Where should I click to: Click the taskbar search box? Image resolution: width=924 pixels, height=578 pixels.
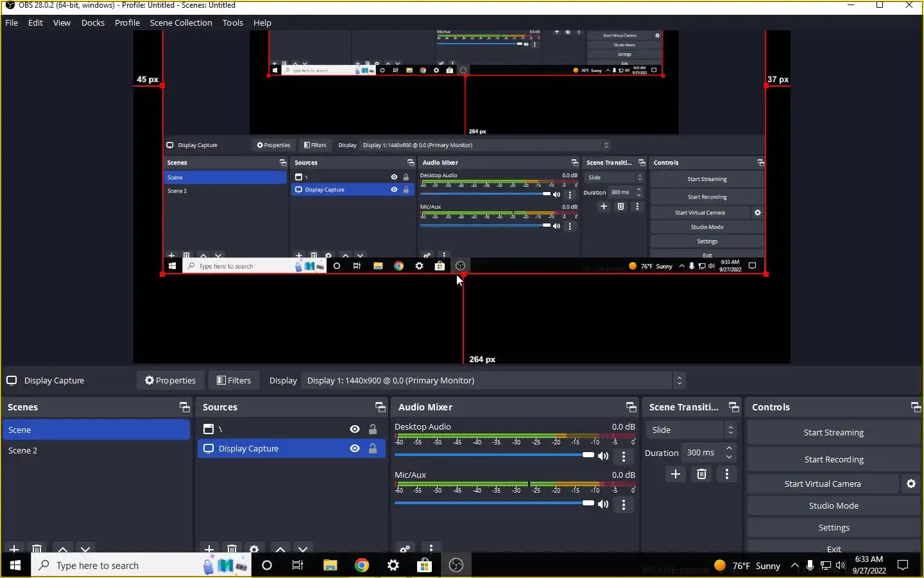point(141,565)
